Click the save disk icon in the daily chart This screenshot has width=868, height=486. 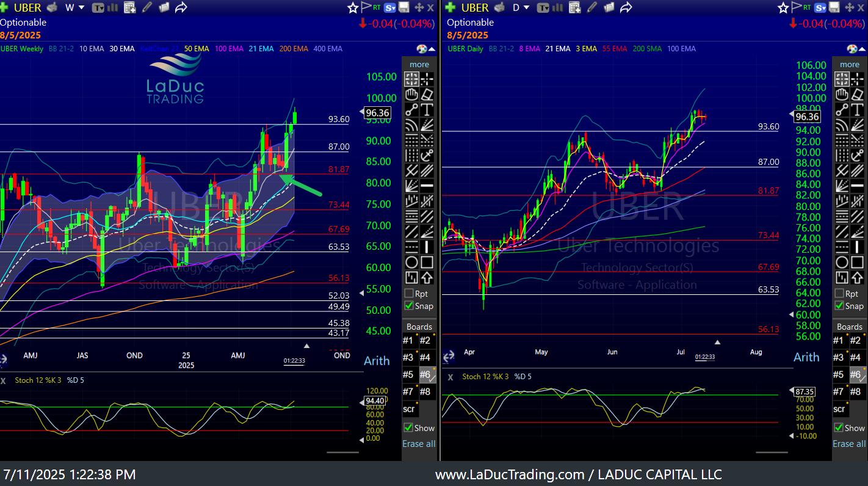[x=834, y=7]
